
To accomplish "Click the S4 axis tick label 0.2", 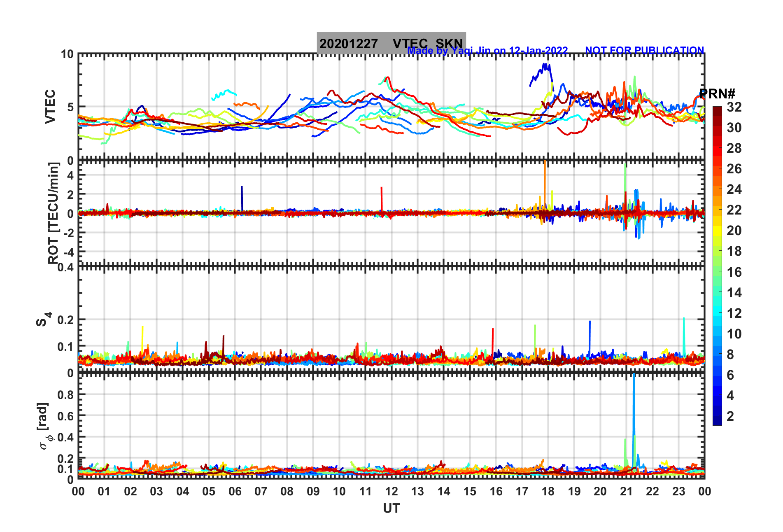I will [65, 320].
